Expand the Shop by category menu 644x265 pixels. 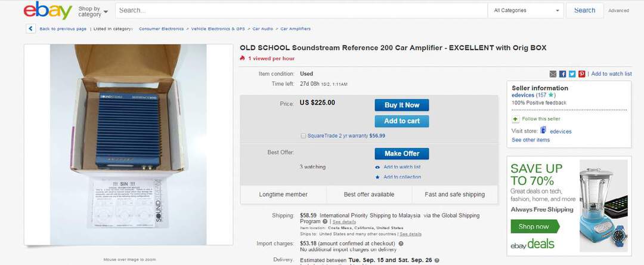tap(92, 11)
